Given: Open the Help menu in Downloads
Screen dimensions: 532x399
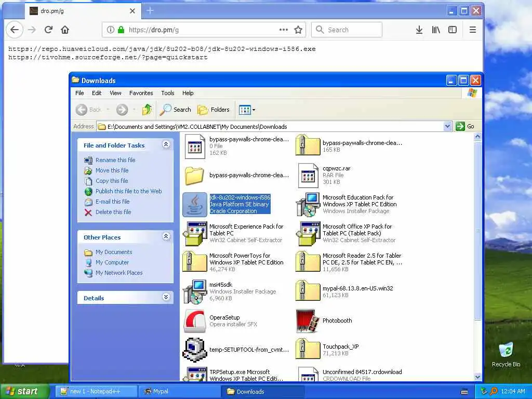Looking at the screenshot, I should 188,93.
